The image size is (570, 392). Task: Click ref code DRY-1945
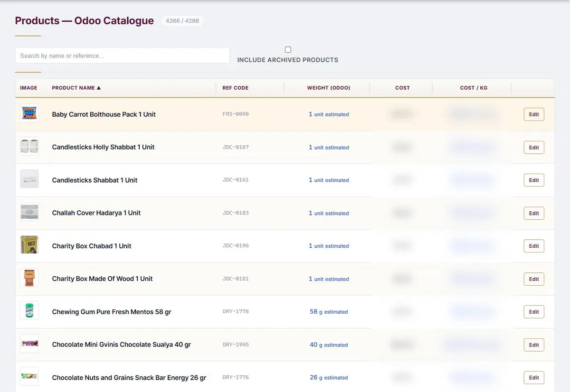[x=236, y=345]
